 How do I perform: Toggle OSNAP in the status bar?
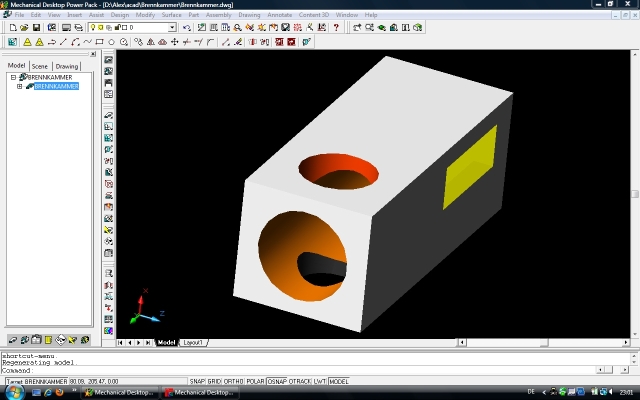(x=274, y=381)
